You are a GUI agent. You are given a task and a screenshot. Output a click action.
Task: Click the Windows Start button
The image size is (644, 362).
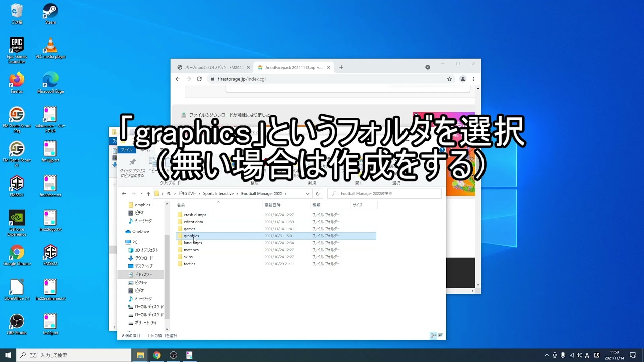[8, 355]
